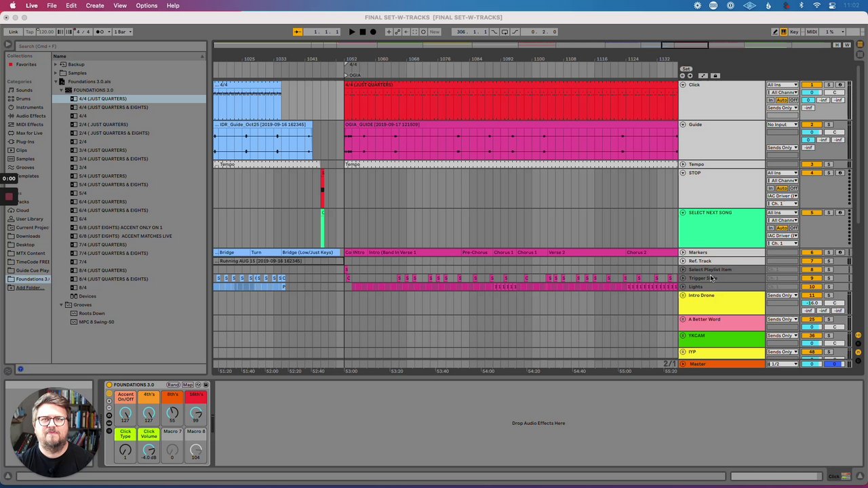Open the View menu
The width and height of the screenshot is (868, 488).
[120, 5]
